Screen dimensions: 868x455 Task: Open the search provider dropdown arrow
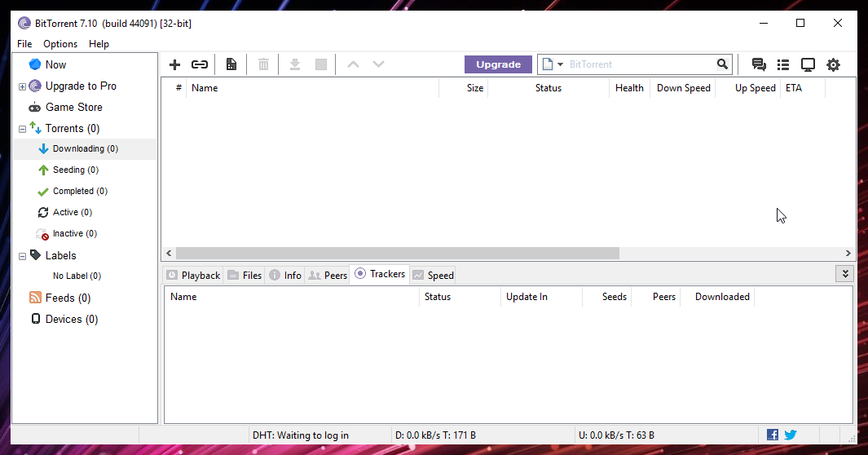click(560, 64)
